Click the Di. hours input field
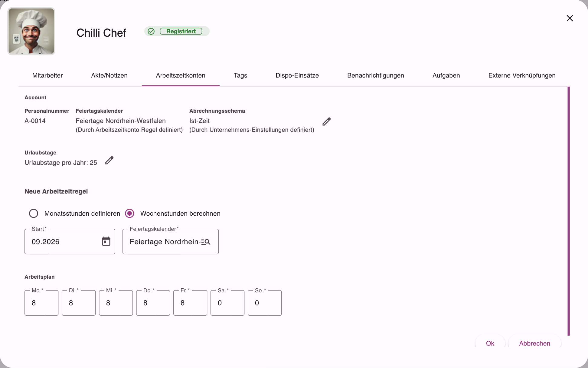This screenshot has width=588, height=368. click(x=79, y=303)
